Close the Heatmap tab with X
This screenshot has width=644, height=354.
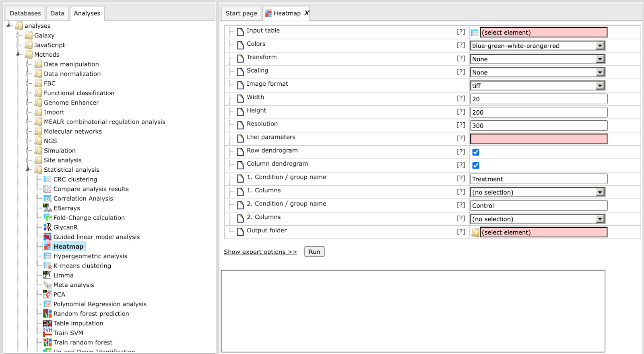307,13
